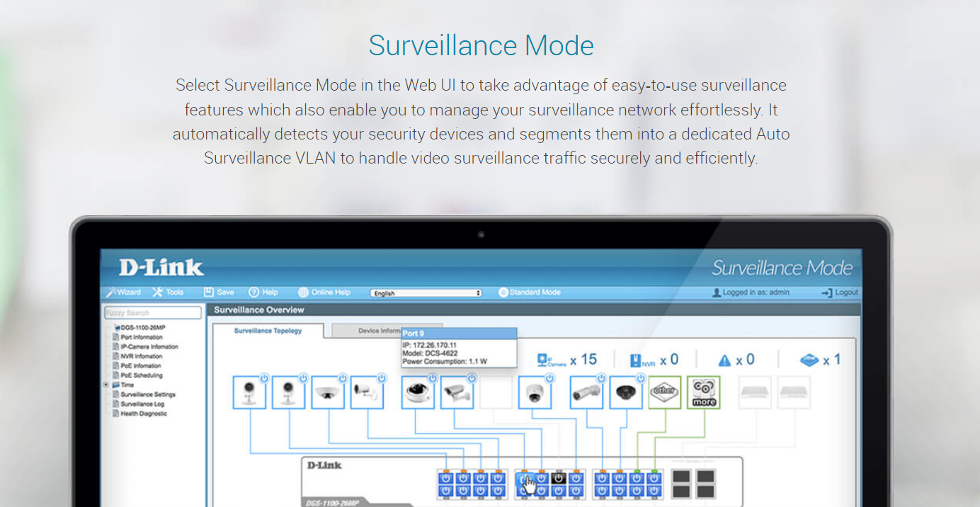Toggle power on the first camera thumbnail

click(263, 378)
